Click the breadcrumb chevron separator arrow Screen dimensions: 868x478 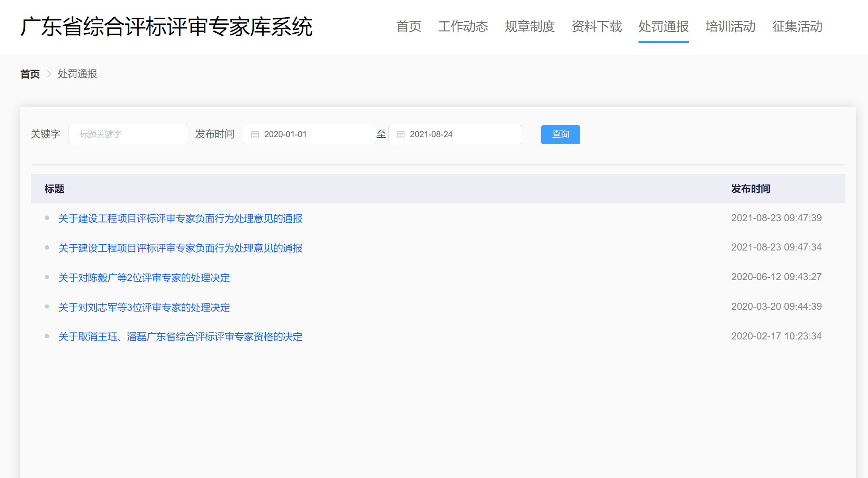click(x=49, y=74)
